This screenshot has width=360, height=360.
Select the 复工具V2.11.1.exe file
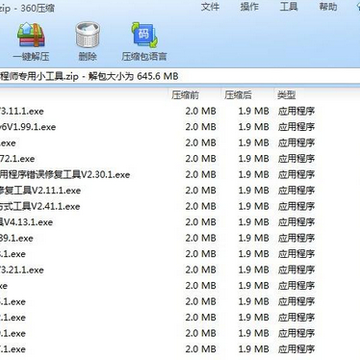coord(40,191)
